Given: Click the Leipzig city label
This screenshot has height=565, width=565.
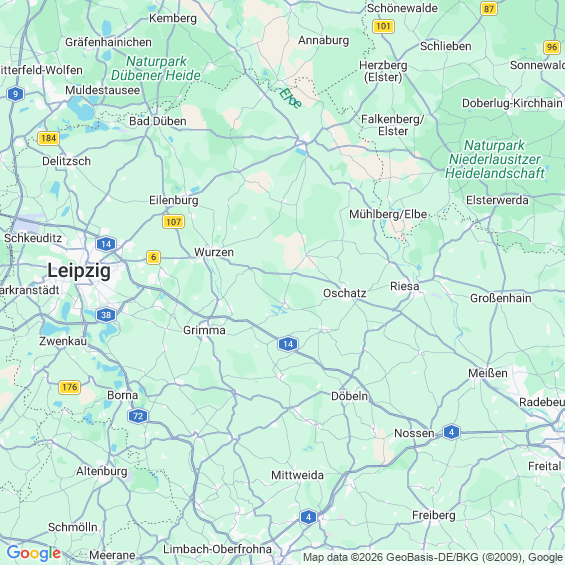Looking at the screenshot, I should tap(79, 270).
